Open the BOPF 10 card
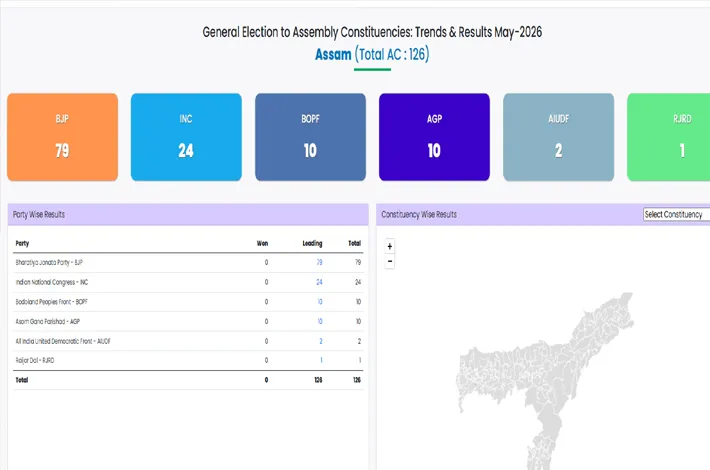Viewport: 710px width, 470px height. click(310, 137)
